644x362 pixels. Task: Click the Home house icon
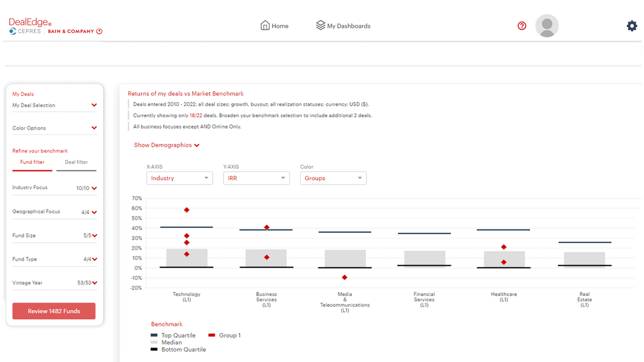click(x=265, y=25)
